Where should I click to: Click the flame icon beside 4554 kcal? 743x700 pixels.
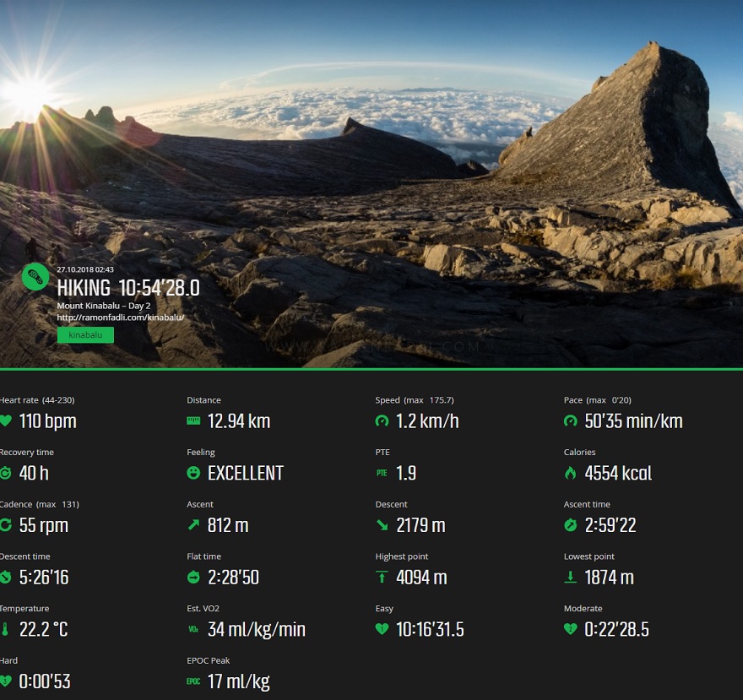571,473
